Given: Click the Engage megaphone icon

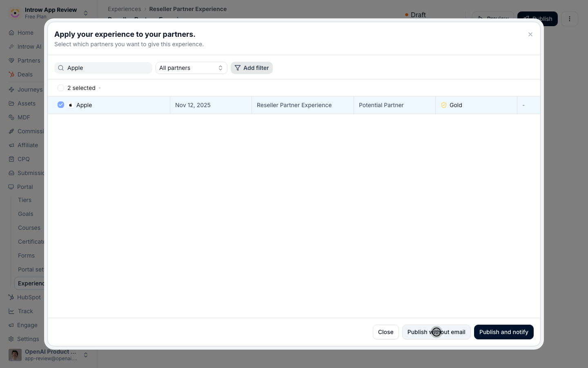Looking at the screenshot, I should click(11, 325).
